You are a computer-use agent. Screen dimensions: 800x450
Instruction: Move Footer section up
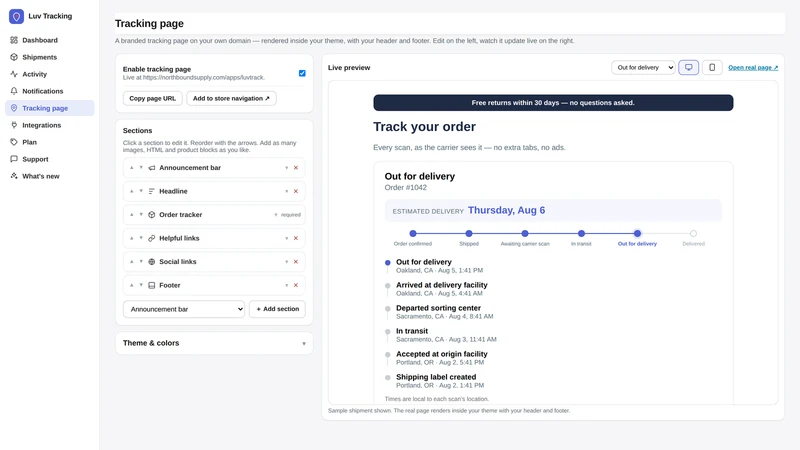132,285
